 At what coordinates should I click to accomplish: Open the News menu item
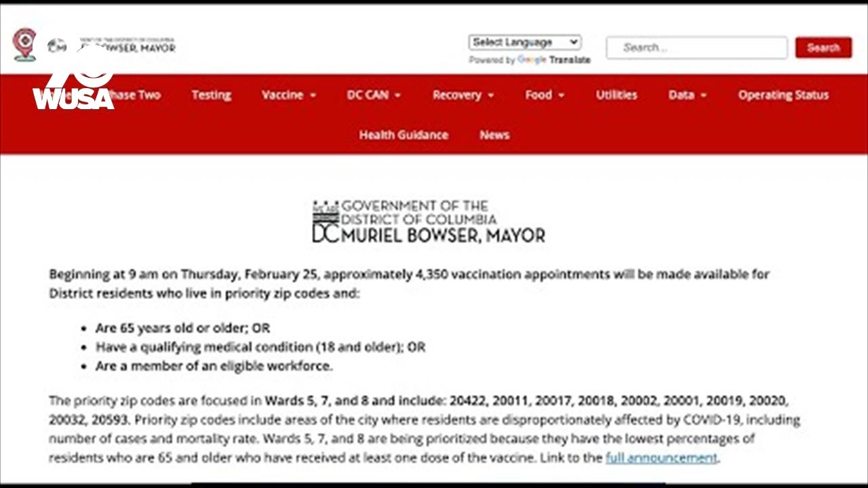coord(494,135)
